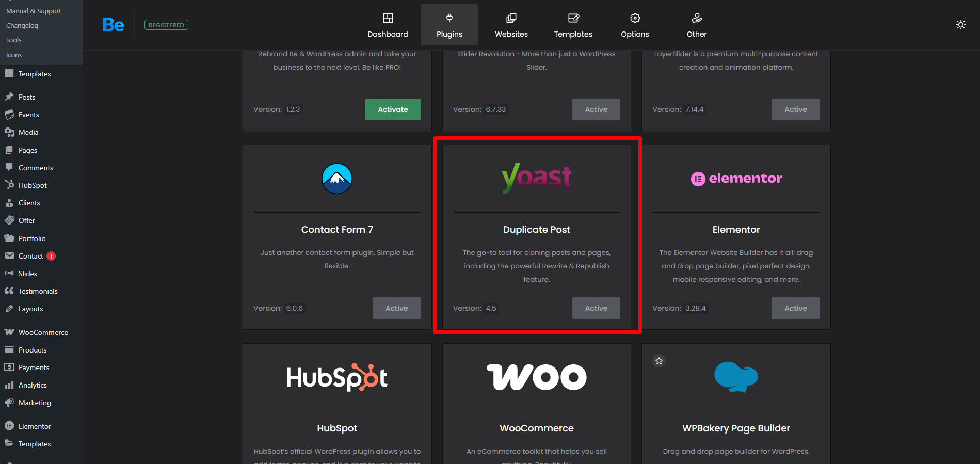Open Testimonials in sidebar
Screen dimensions: 980x464
point(38,291)
